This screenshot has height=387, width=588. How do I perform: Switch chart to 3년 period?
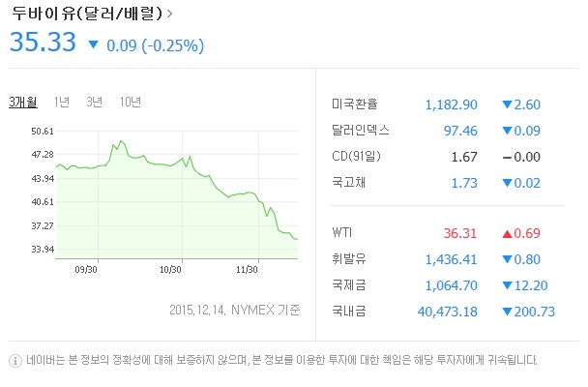94,103
